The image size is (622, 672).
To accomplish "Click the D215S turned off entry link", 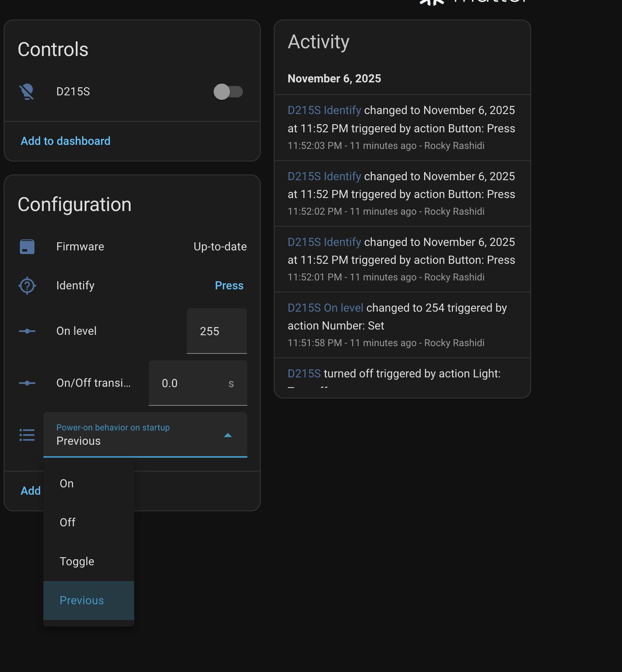I will coord(304,374).
